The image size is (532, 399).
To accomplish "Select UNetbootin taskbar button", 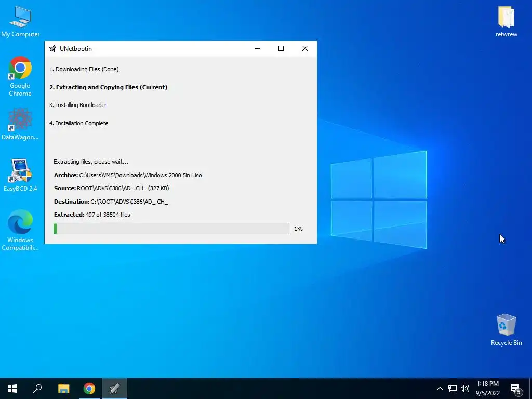I will [x=115, y=389].
